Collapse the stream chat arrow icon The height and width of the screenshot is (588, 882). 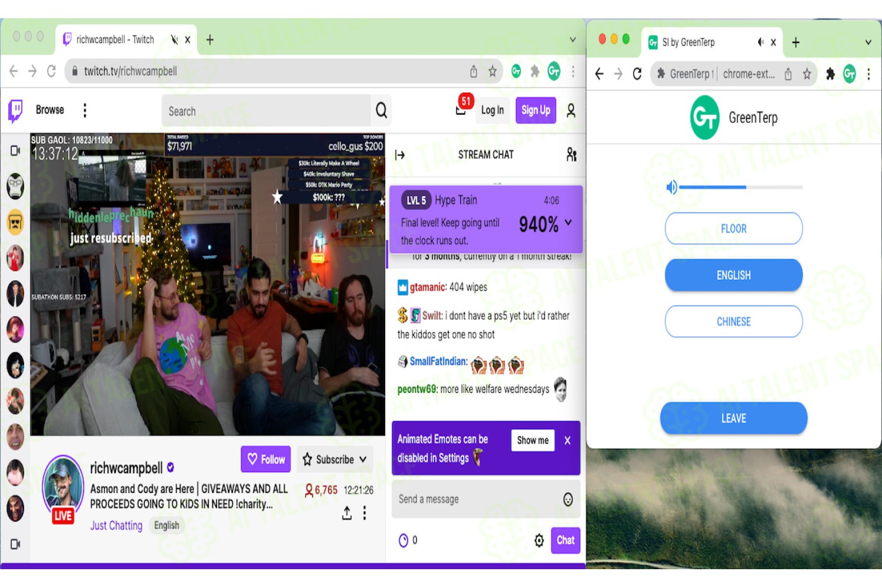[x=400, y=155]
